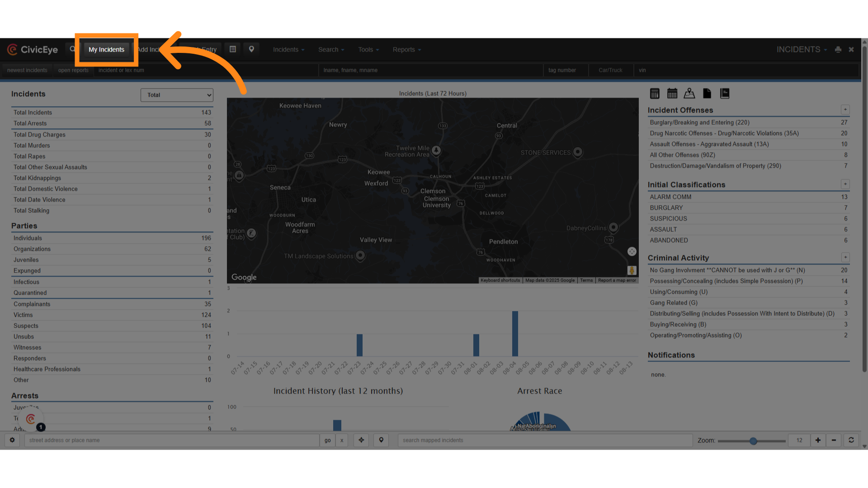Click the crosshair locate icon in bottom bar

[361, 440]
